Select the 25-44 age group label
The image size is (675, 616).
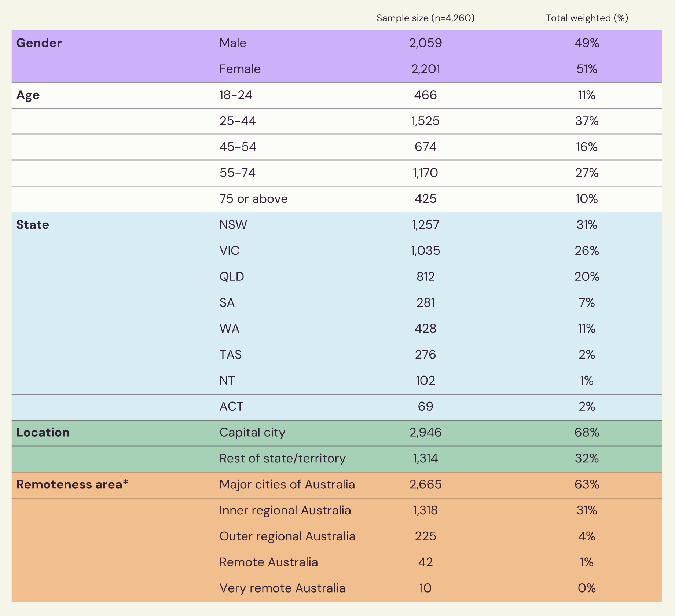[x=238, y=121]
